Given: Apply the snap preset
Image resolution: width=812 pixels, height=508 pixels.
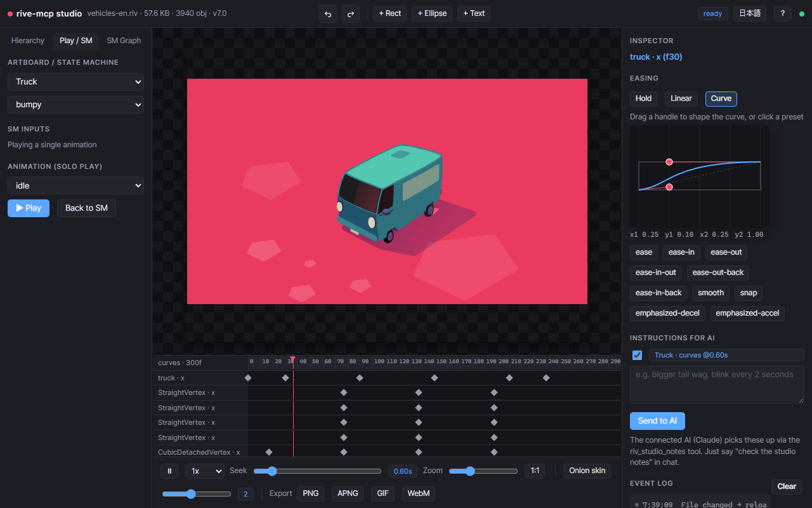Looking at the screenshot, I should (x=749, y=293).
